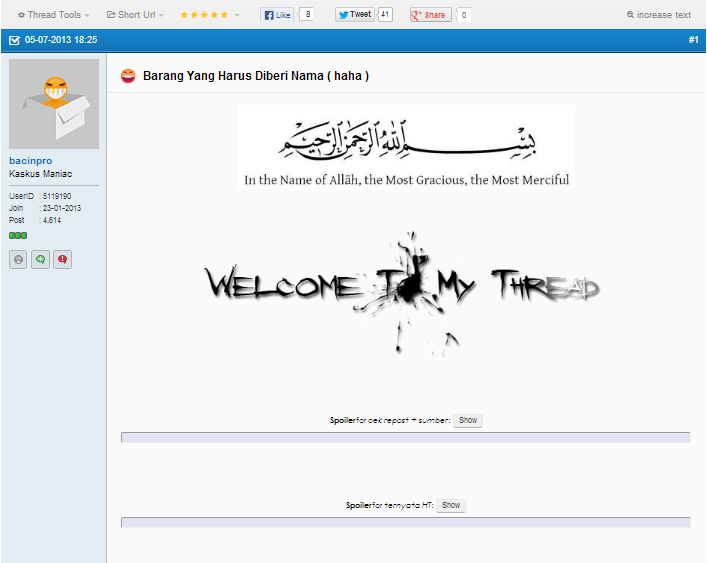The image size is (707, 563).
Task: Click the Twitter Tweet button
Action: pyautogui.click(x=355, y=14)
